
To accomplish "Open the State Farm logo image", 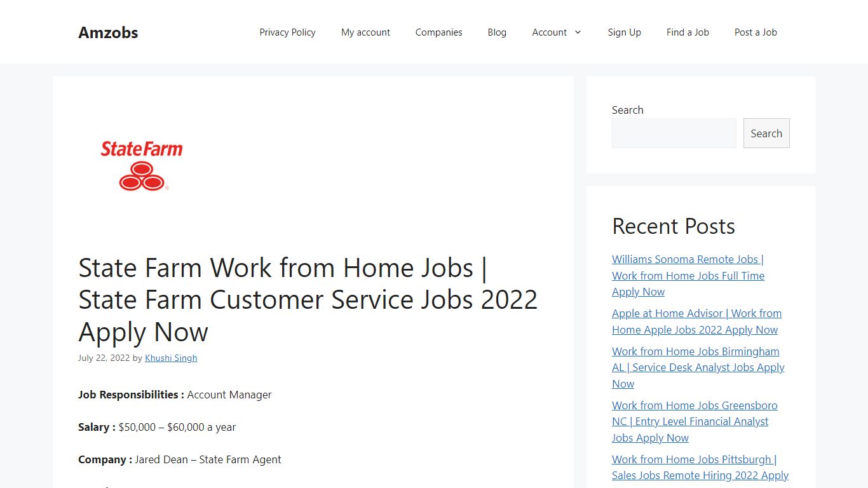I will coord(141,164).
